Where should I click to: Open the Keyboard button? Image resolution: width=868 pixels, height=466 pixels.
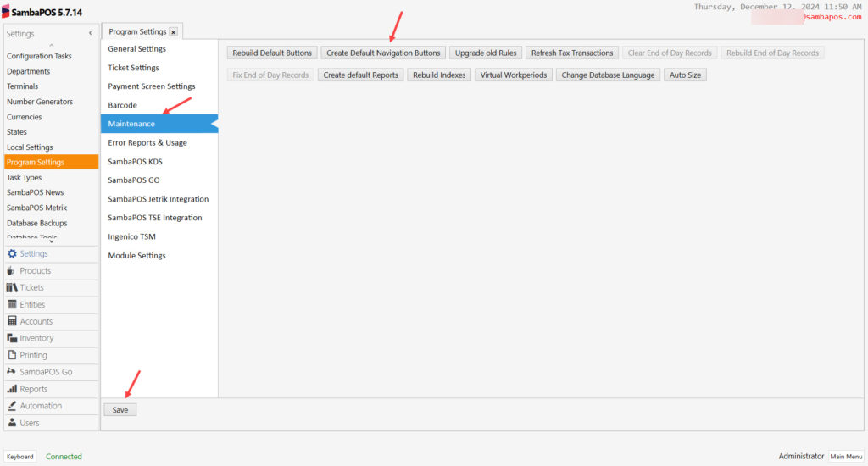click(20, 457)
